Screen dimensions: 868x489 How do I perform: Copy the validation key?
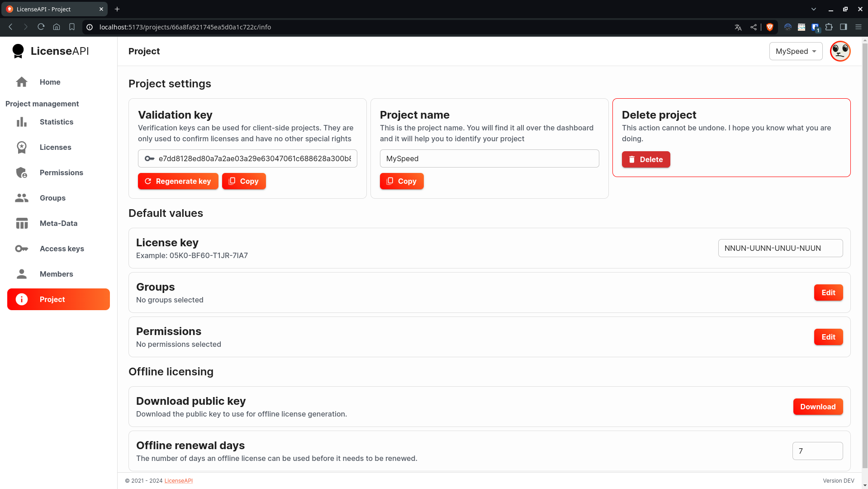point(244,181)
